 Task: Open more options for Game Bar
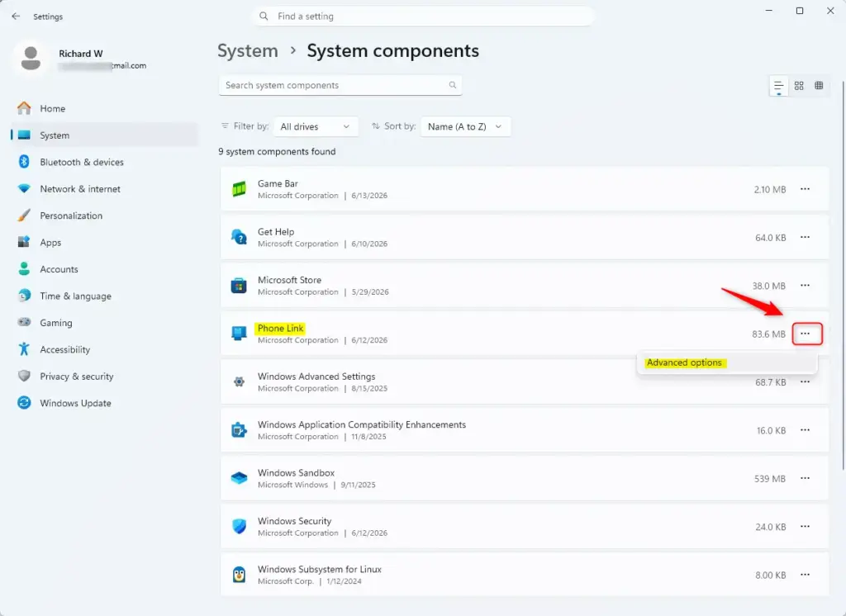tap(805, 189)
